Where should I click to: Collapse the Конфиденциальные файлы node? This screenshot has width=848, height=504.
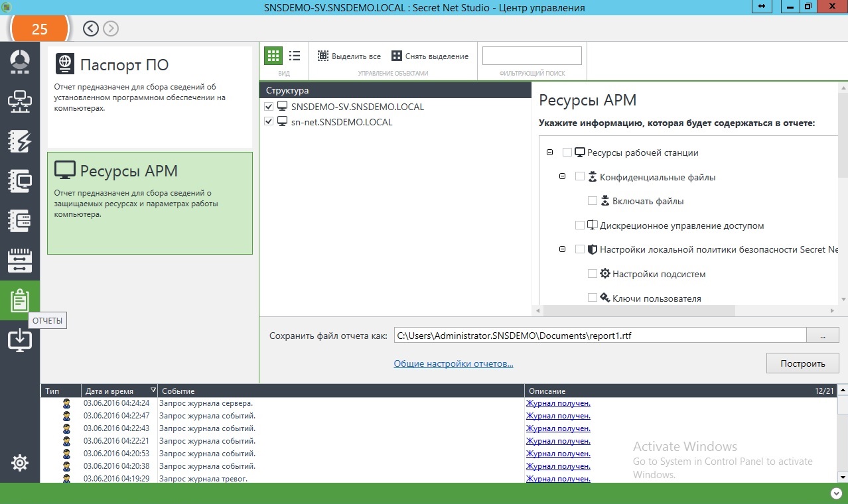(x=562, y=176)
